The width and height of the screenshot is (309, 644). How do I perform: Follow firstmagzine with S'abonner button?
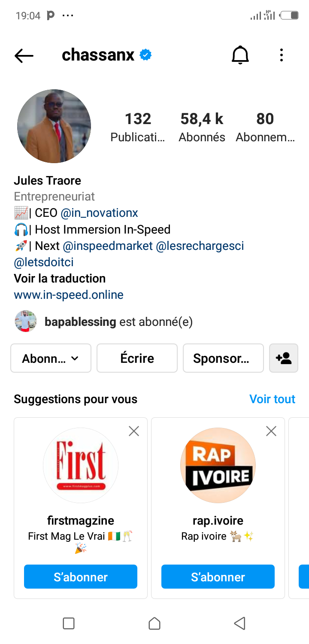click(81, 577)
